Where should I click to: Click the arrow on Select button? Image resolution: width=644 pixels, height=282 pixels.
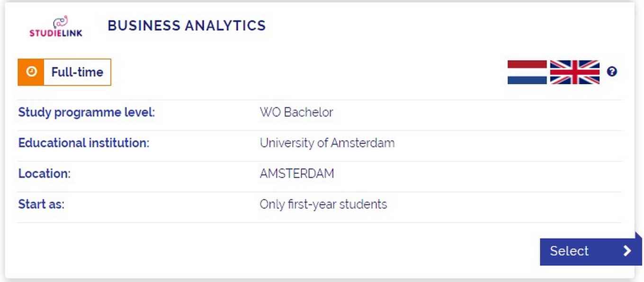pos(627,251)
